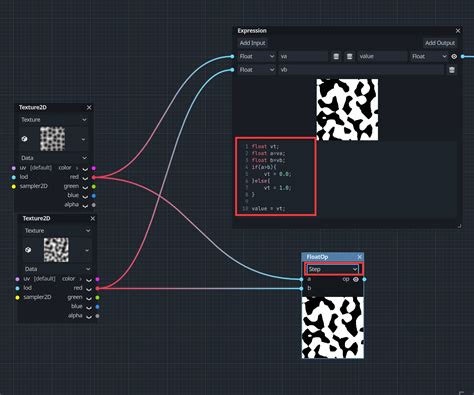The height and width of the screenshot is (395, 474).
Task: Click the value output port on Expression
Action: (463, 57)
